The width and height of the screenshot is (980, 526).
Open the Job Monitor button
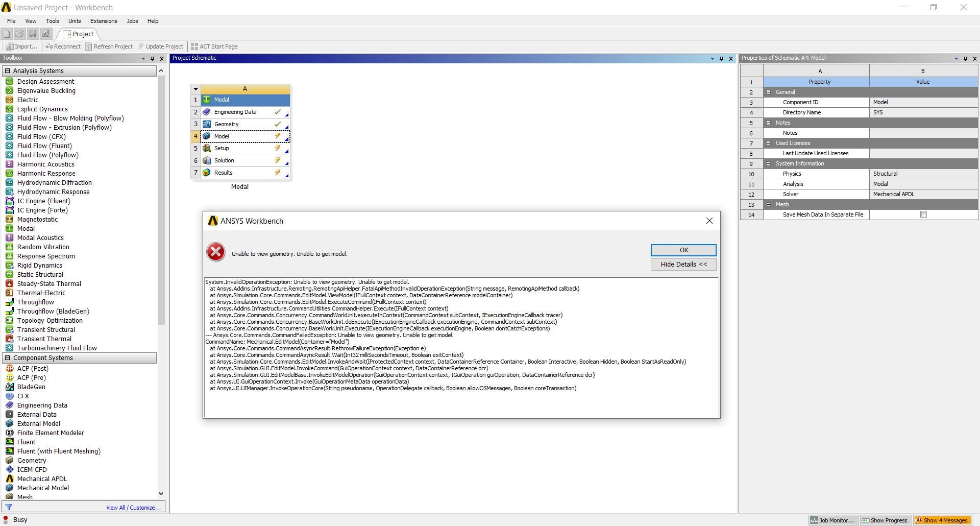point(832,520)
